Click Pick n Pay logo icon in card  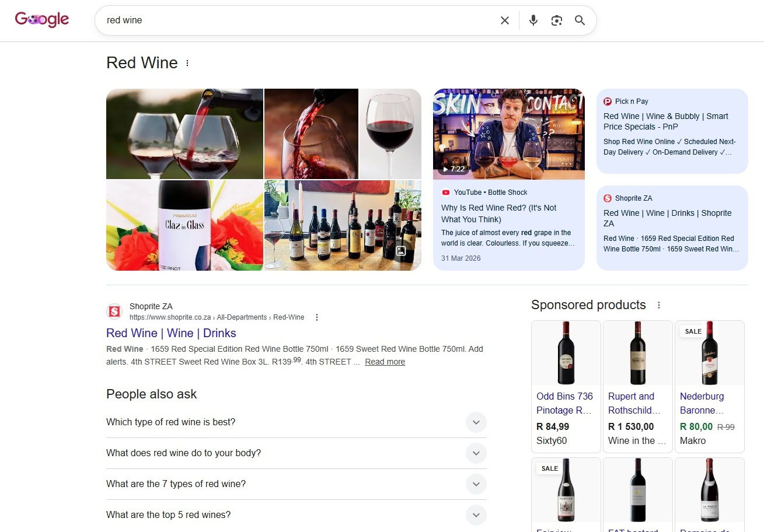pos(608,101)
